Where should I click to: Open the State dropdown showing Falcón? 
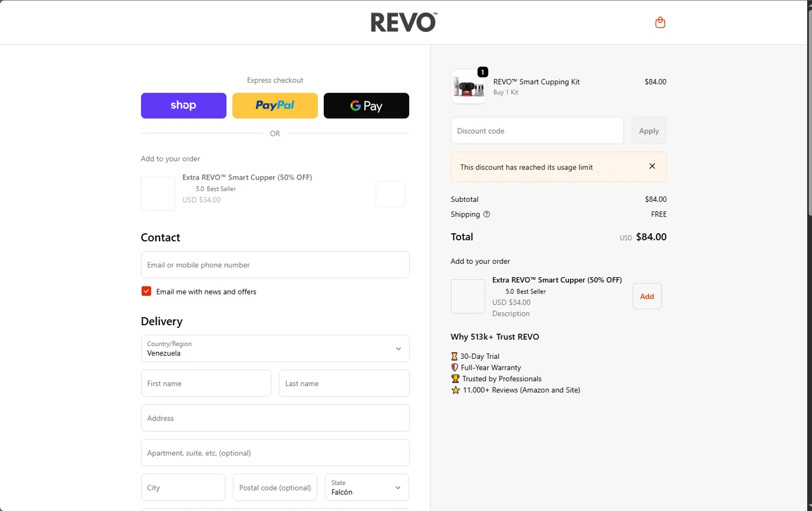[367, 487]
